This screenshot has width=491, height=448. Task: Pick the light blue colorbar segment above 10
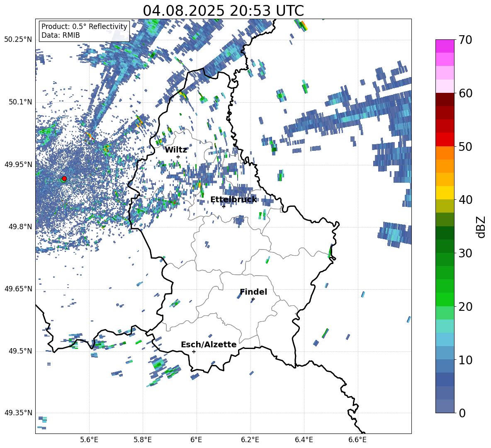(445, 340)
